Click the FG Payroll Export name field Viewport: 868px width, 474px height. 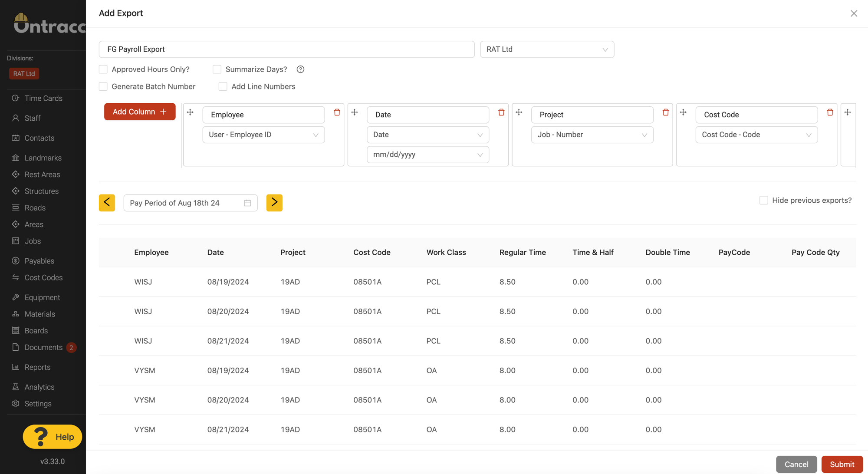286,49
